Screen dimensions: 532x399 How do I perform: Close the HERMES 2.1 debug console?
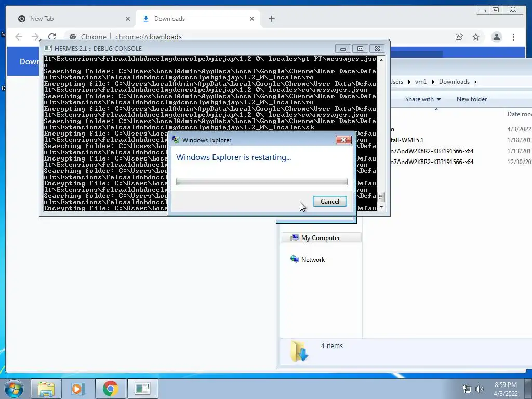377,48
